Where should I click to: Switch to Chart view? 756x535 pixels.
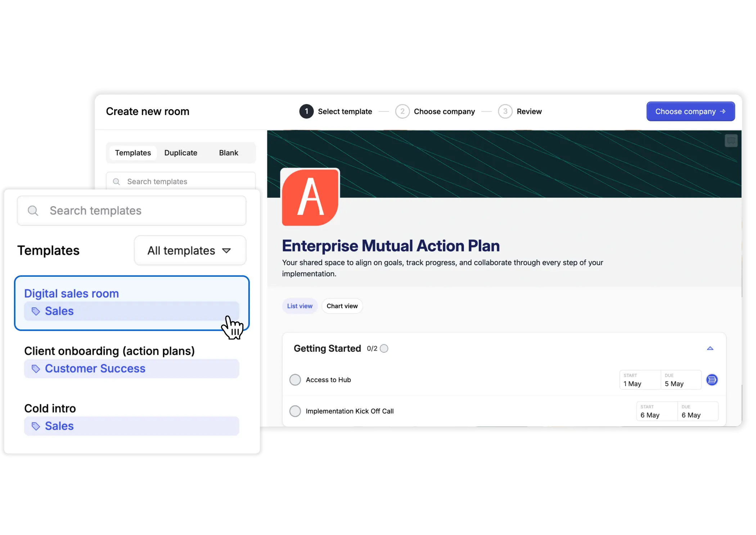tap(342, 306)
